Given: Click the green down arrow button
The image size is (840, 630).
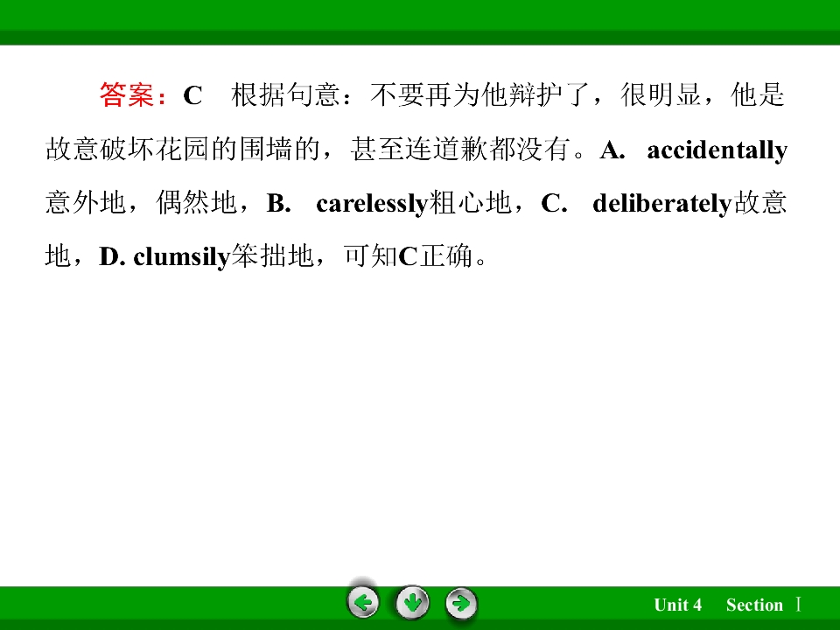Looking at the screenshot, I should (412, 603).
